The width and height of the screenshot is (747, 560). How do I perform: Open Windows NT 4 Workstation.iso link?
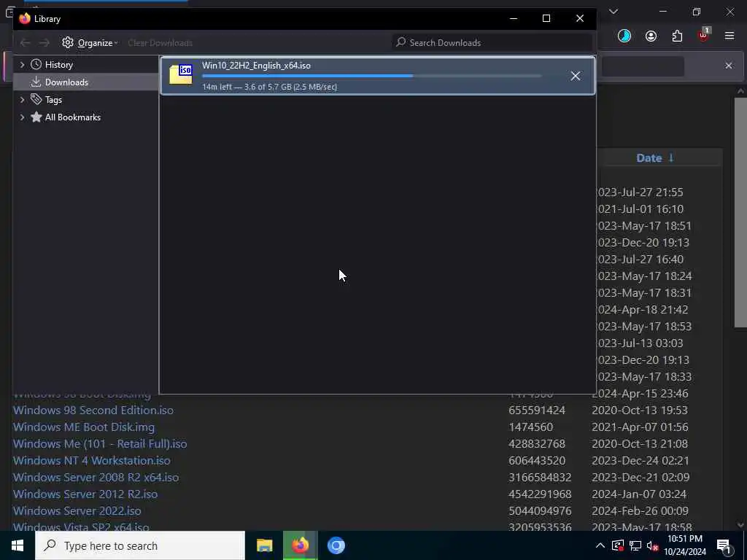(x=91, y=461)
